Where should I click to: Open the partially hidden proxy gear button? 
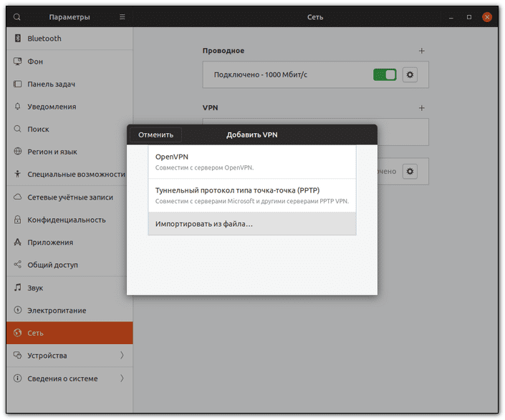click(x=410, y=172)
